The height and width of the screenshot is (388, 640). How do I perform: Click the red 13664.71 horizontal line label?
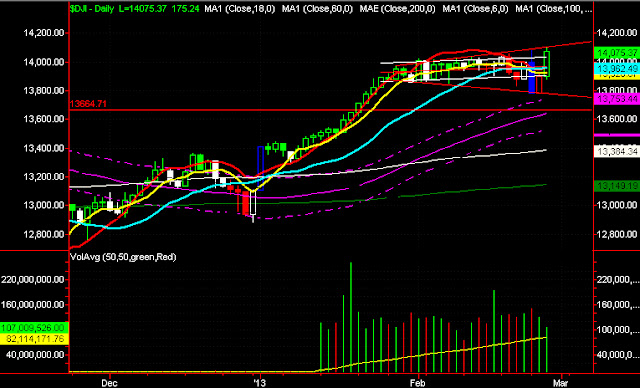click(x=88, y=104)
